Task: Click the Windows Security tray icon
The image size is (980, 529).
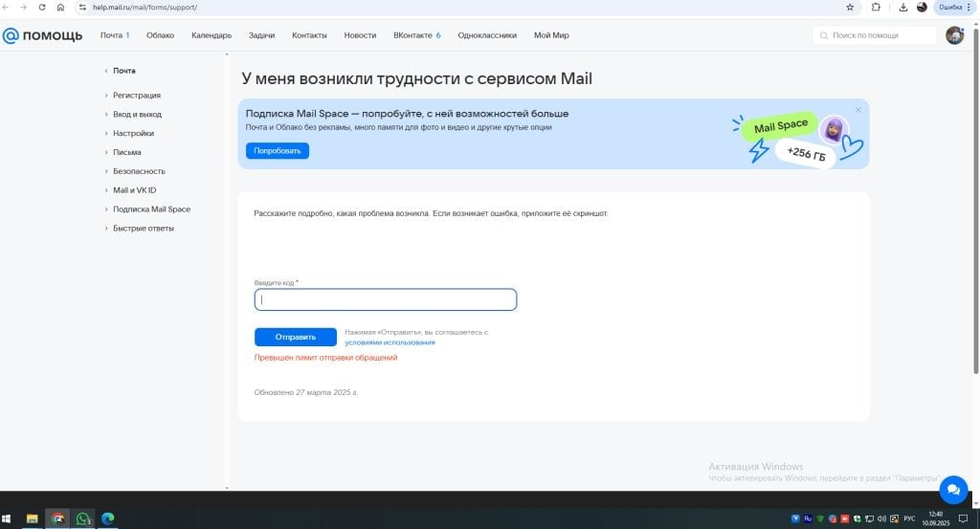Action: click(857, 518)
